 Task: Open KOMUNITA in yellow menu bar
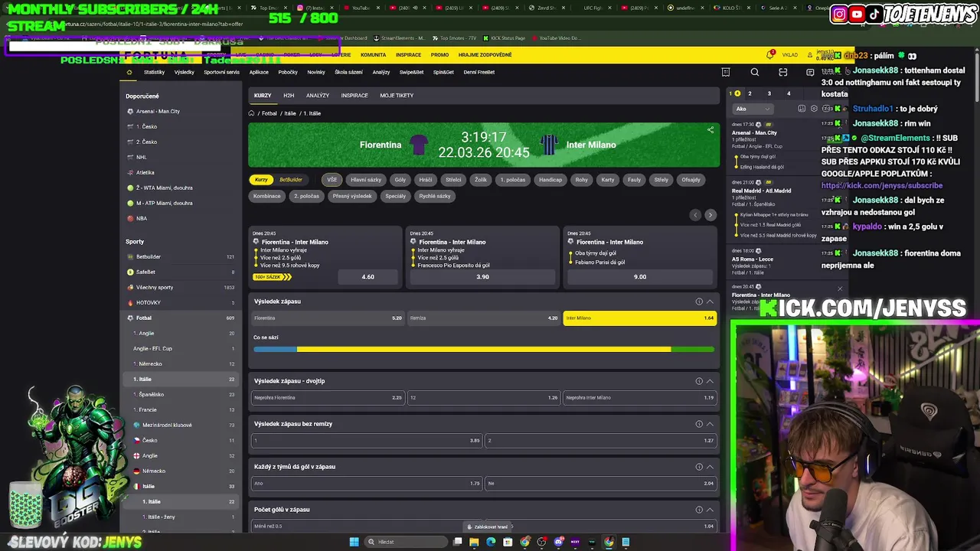coord(374,55)
